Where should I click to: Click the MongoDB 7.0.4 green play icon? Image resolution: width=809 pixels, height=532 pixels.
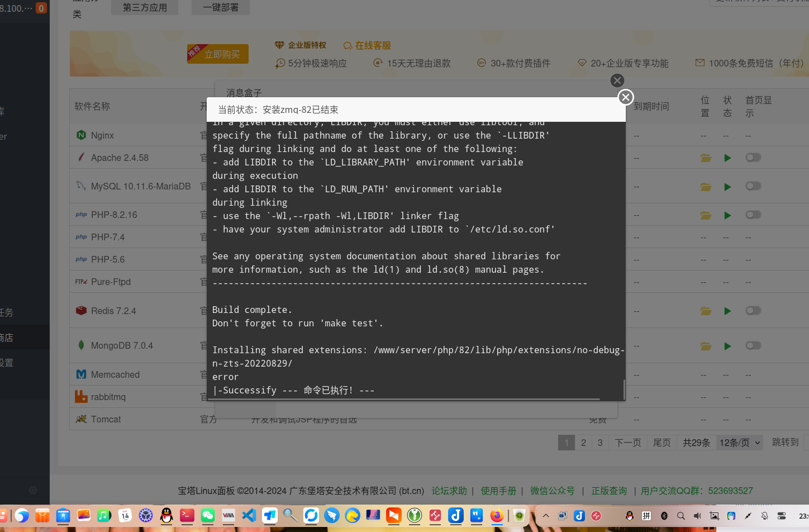pos(727,346)
